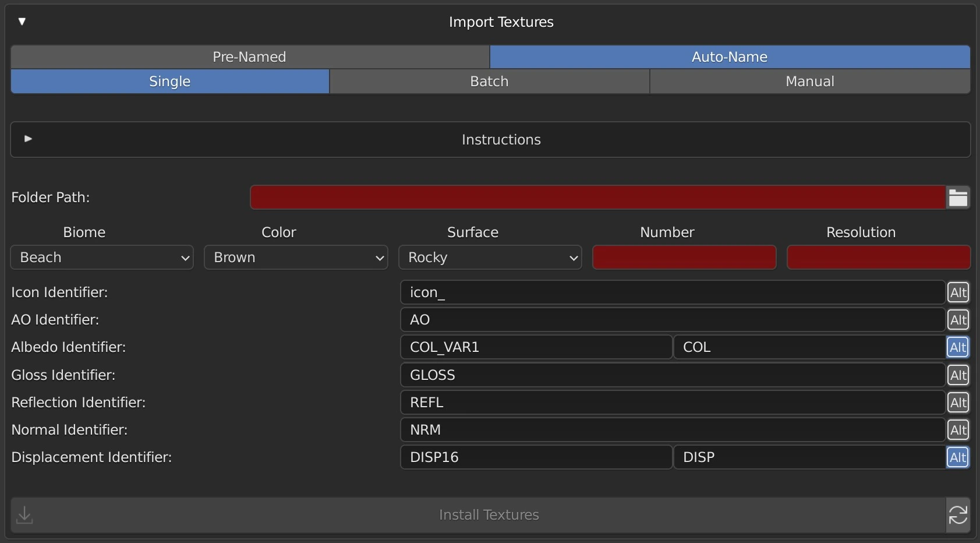This screenshot has height=543, width=980.
Task: Click the Folder Path input field
Action: coord(597,198)
